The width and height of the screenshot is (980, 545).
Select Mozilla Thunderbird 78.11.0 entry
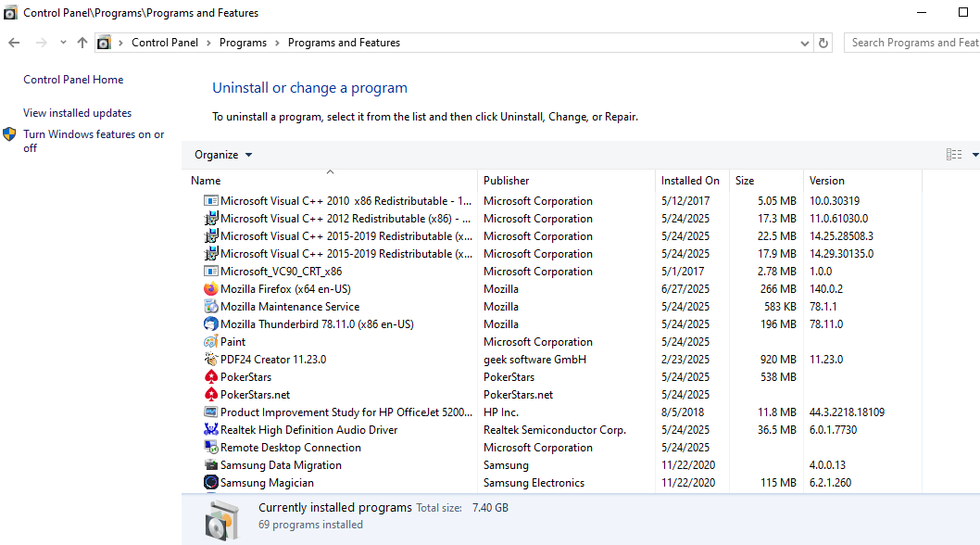(x=317, y=324)
